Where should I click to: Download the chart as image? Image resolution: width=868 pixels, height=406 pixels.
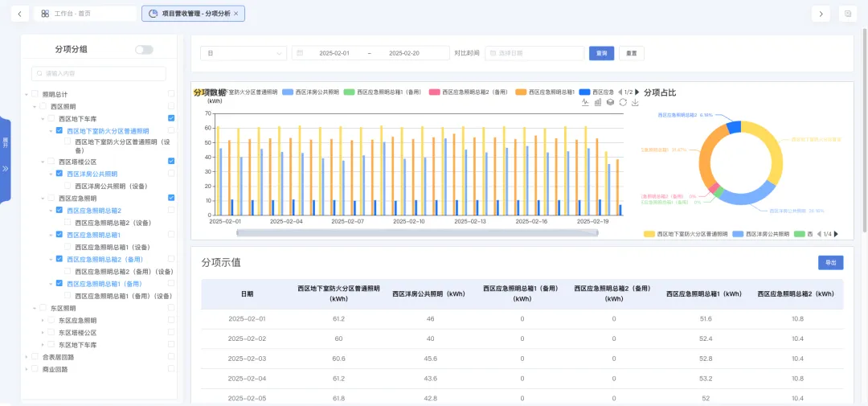(635, 102)
